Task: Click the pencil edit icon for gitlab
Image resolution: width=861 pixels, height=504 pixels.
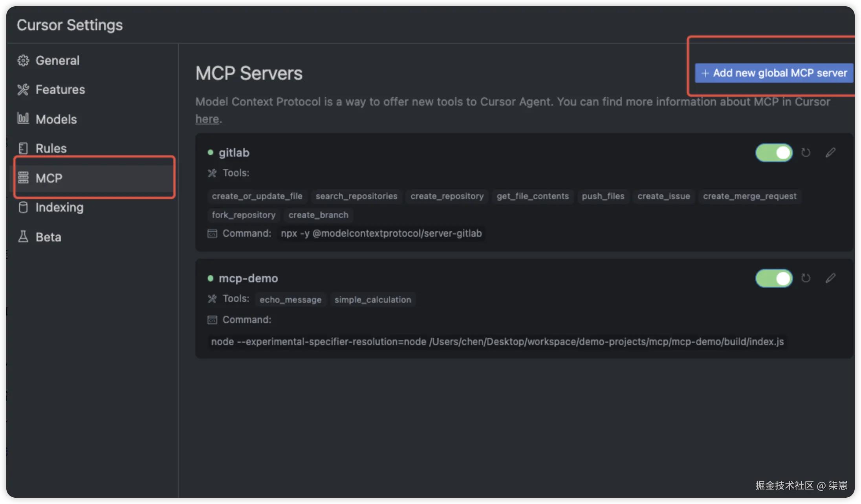Action: click(x=830, y=153)
